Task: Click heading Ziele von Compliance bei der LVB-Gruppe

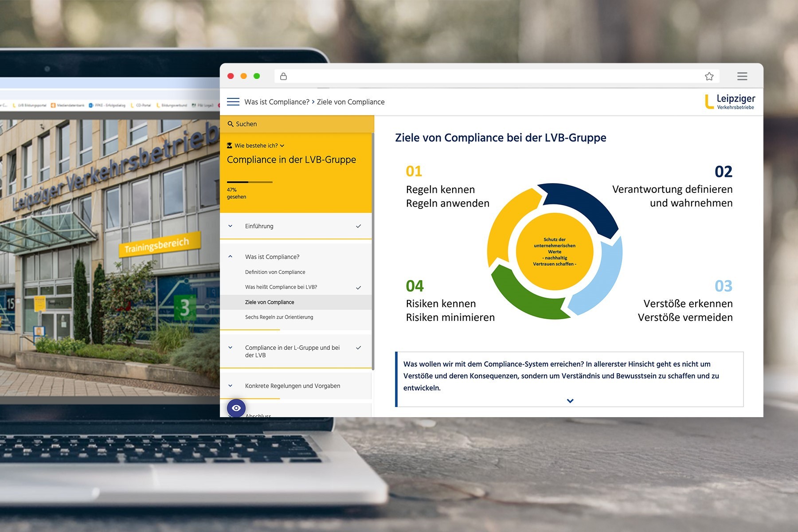Action: [501, 138]
